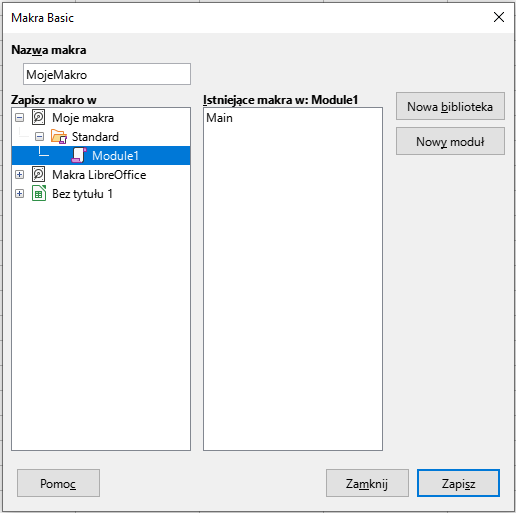Create a new module with Nowy moduł
The image size is (516, 513).
(x=450, y=141)
